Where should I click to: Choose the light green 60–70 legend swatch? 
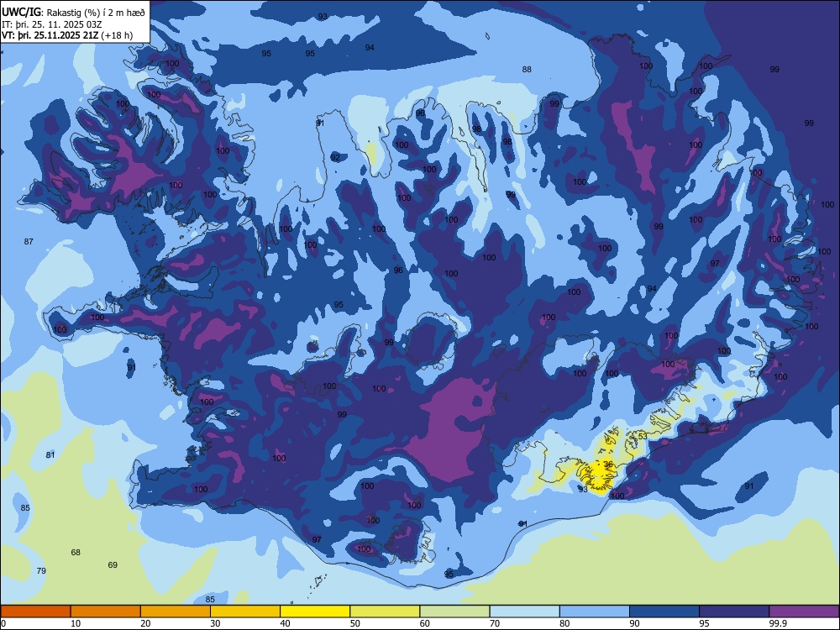pos(454,612)
